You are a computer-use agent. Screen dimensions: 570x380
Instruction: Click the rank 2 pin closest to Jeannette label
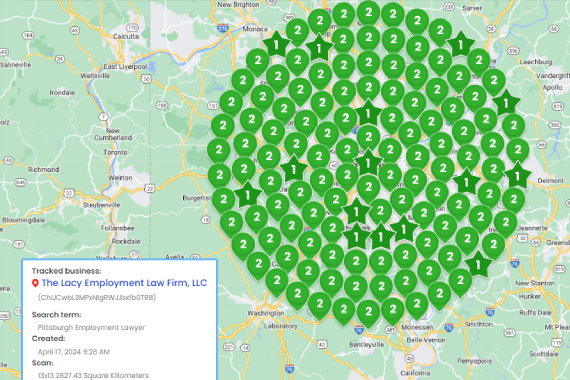tap(506, 224)
